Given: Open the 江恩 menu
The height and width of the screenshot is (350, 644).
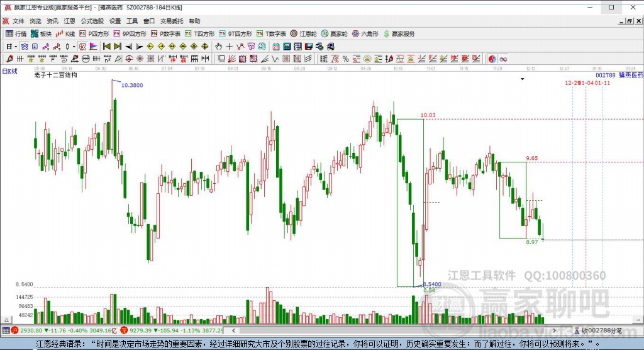Looking at the screenshot, I should (69, 21).
